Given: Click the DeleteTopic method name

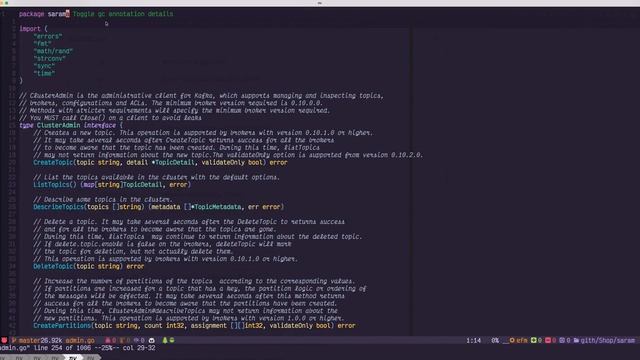Looking at the screenshot, I should [x=53, y=266].
